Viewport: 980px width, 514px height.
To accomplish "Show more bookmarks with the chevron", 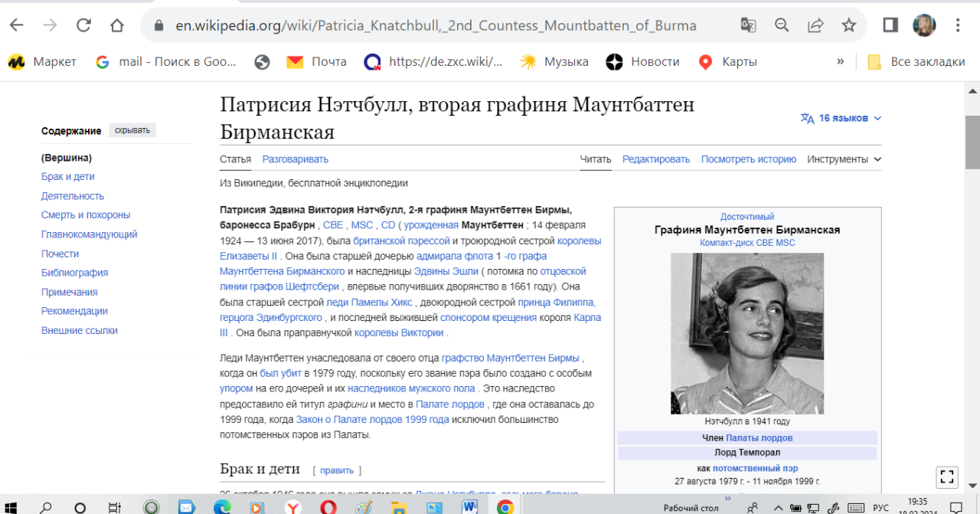I will click(840, 62).
